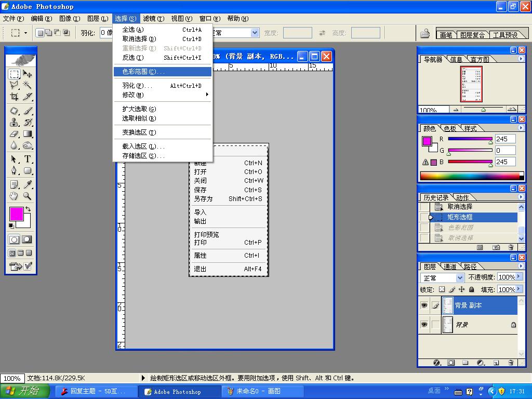532x399 pixels.
Task: Switch to the 通道 tab
Action: click(450, 267)
